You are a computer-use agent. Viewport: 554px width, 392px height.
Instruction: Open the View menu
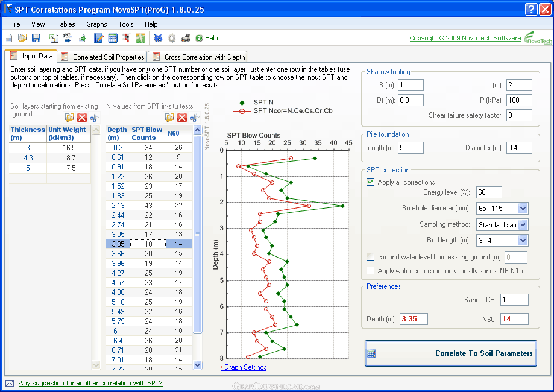coord(38,24)
